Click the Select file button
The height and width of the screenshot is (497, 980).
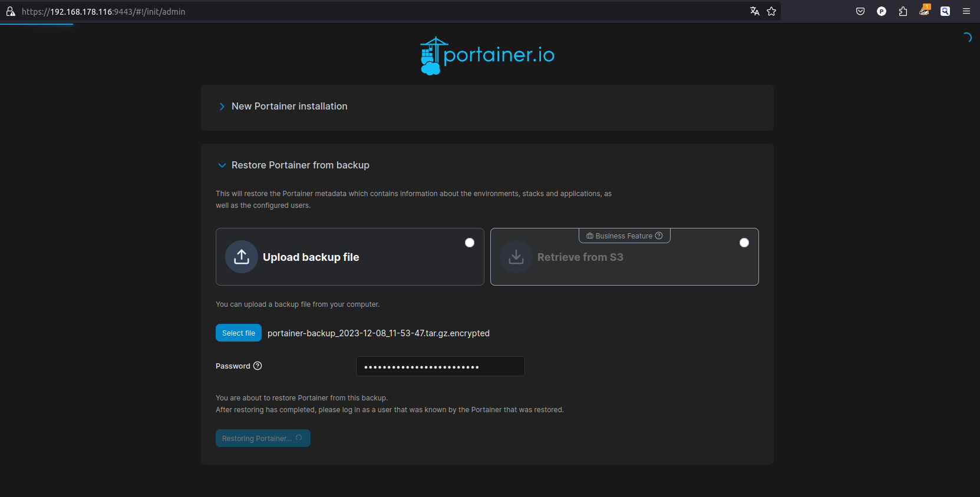239,333
